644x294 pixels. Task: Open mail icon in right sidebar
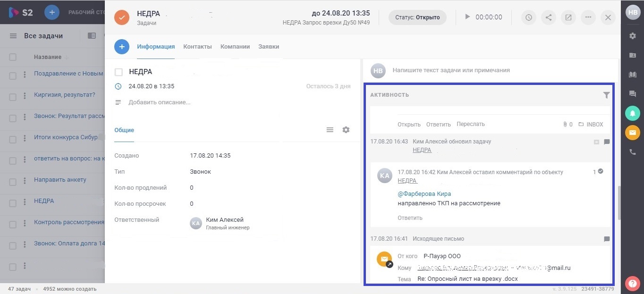click(x=632, y=133)
